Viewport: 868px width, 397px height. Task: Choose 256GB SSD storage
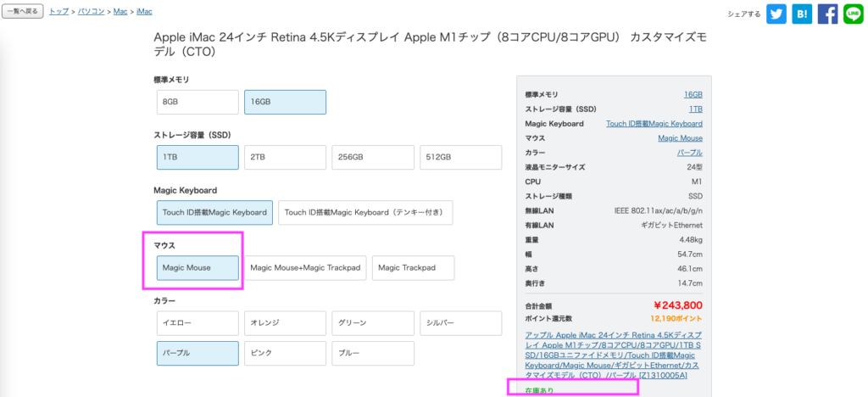(373, 157)
